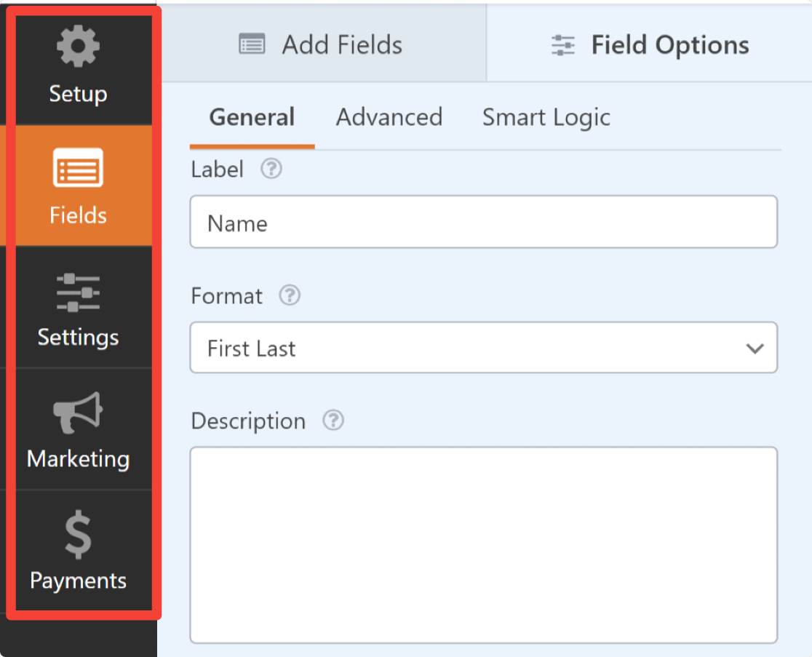This screenshot has width=812, height=657.
Task: Select the Fields form icon
Action: 78,167
